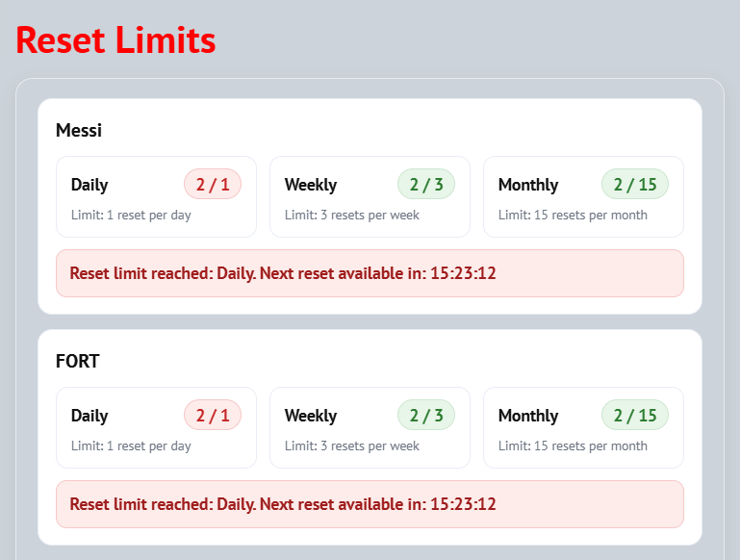Click Messi's reset limit reached alert

[370, 273]
